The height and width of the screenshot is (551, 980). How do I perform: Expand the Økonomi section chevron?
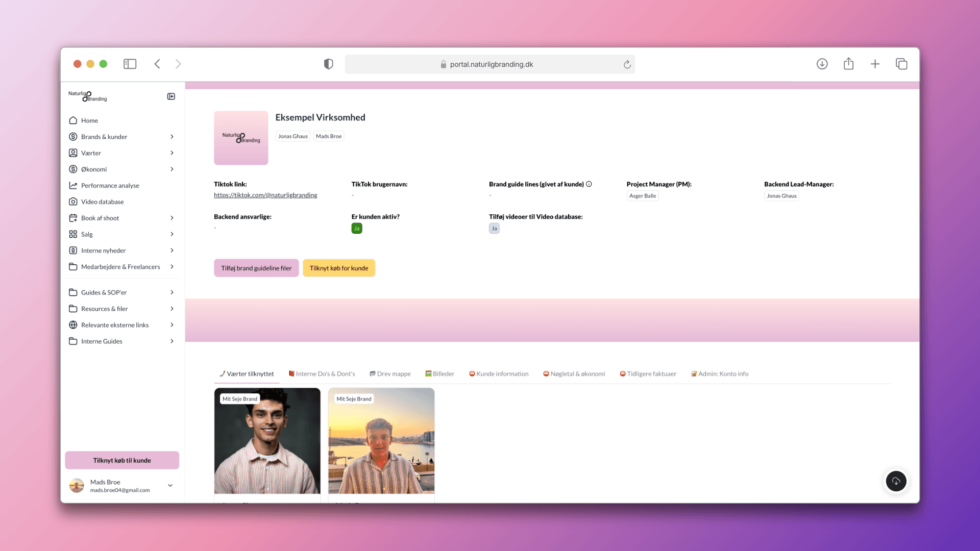[x=172, y=169]
